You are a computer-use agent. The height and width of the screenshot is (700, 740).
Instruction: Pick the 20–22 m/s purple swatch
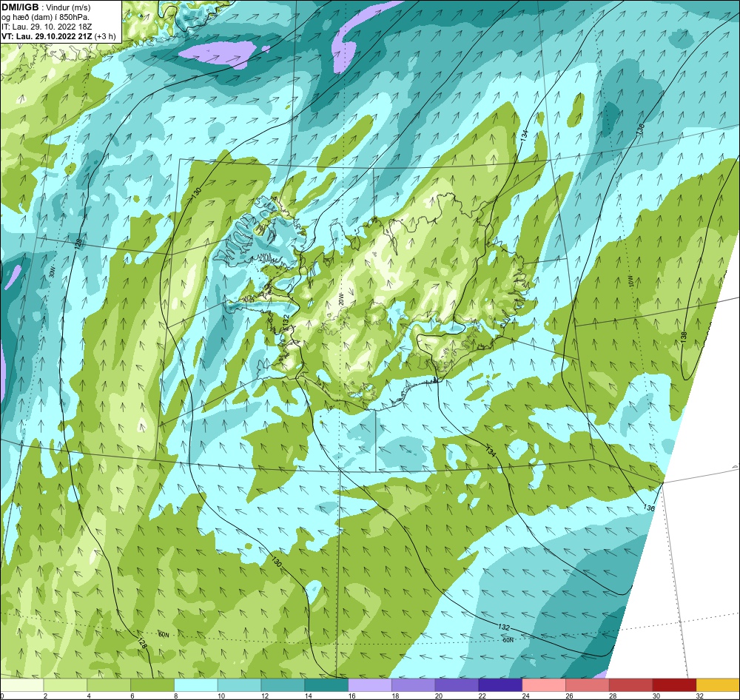pyautogui.click(x=457, y=685)
